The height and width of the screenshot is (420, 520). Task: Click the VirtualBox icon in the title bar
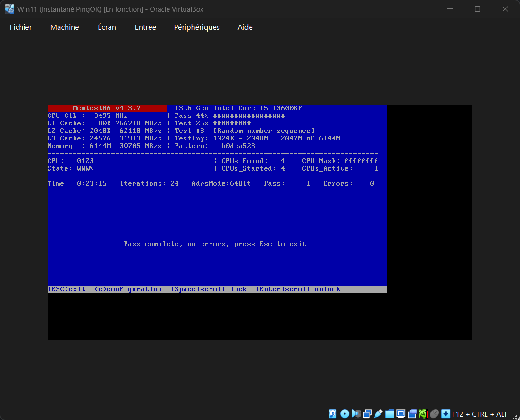pos(9,9)
